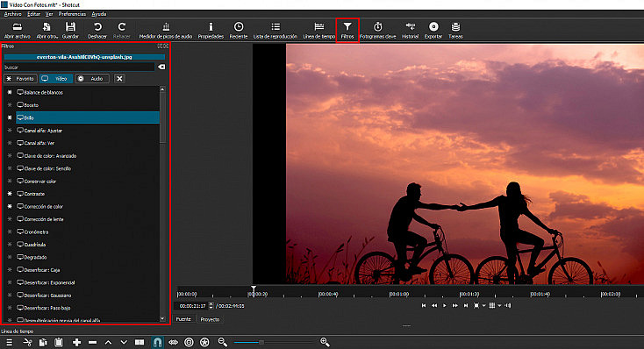Close the filter chooser with X button
Viewport: 644px width, 349px height.
[119, 78]
